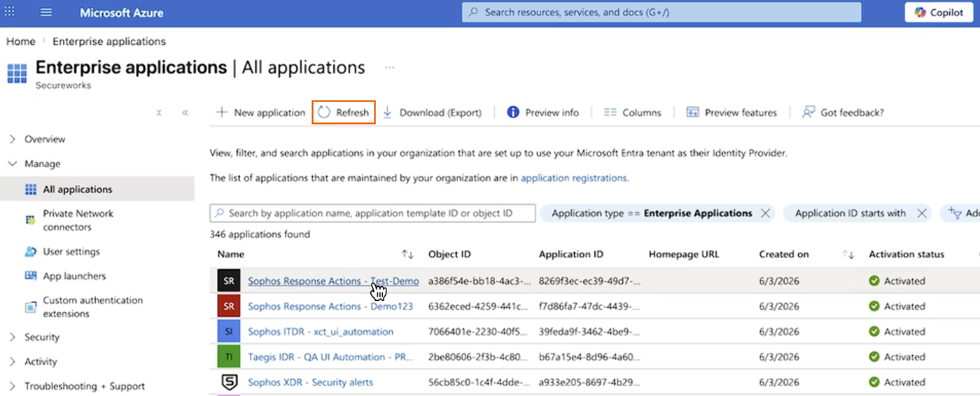Click the Secureworks tenant name

click(x=63, y=85)
